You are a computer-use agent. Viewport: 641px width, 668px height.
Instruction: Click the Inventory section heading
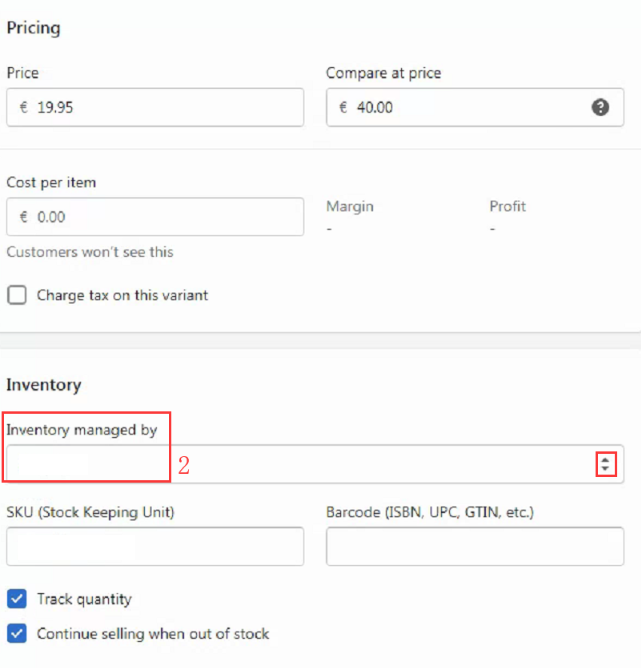44,385
